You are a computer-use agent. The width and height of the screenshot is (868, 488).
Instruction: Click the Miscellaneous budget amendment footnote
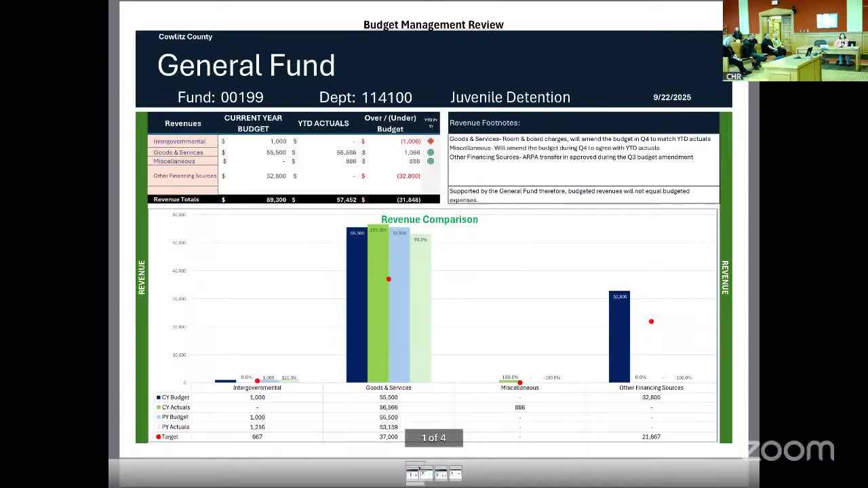554,148
